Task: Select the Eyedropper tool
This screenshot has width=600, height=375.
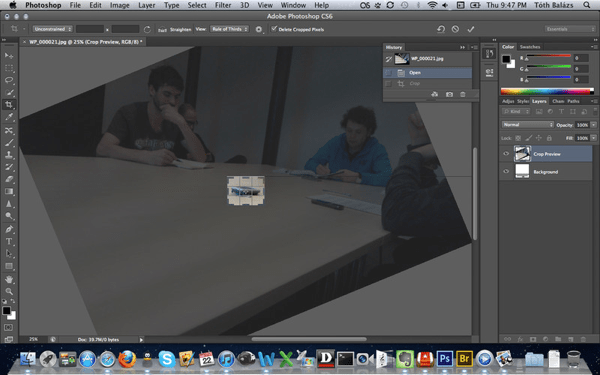Action: coord(9,117)
